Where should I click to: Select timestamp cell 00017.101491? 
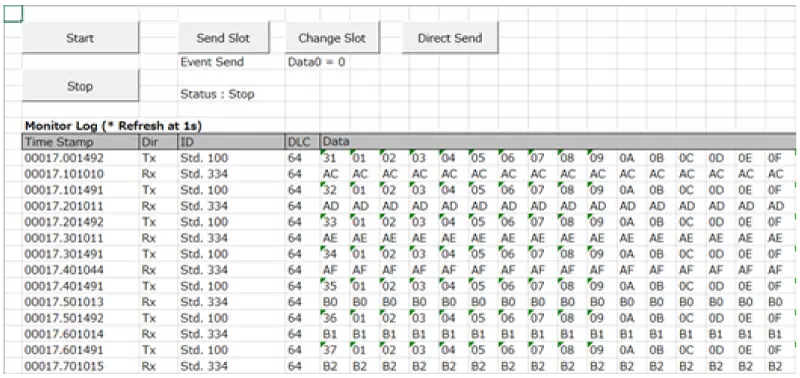(81, 190)
